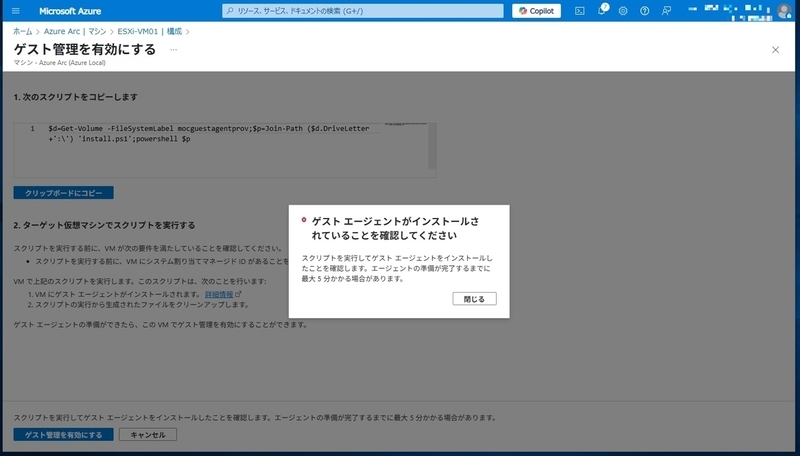Close the ゲスト管理を有効にする pane
This screenshot has height=456, width=800.
pos(776,49)
